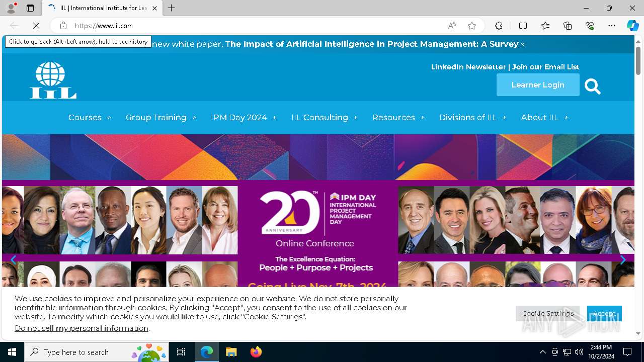
Task: Expand Resources submenu plus sign
Action: [422, 118]
